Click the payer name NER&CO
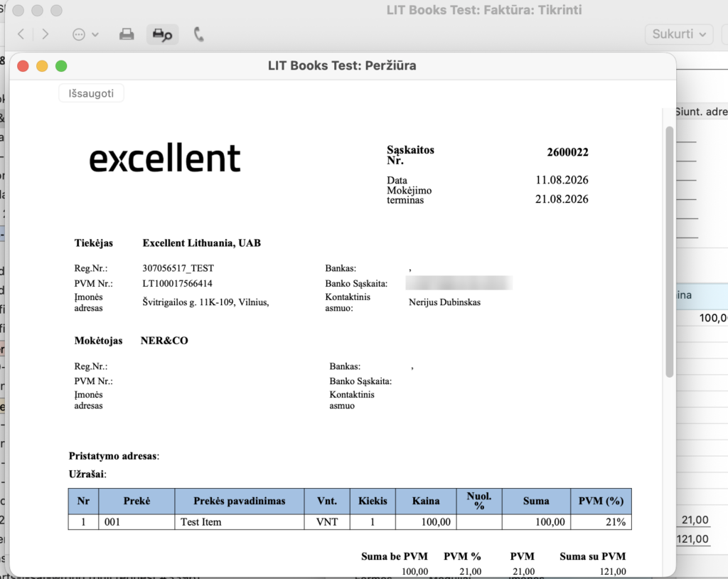 (164, 341)
